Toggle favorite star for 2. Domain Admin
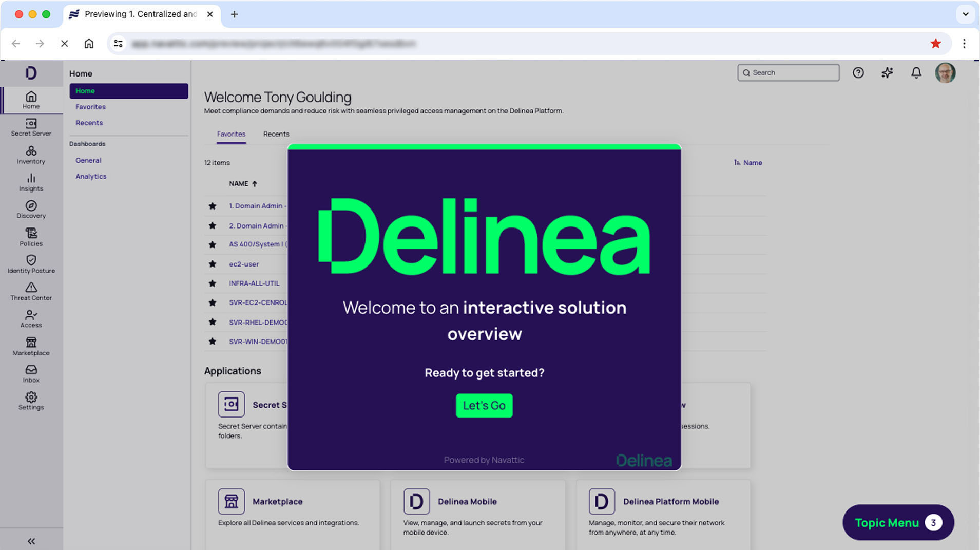This screenshot has width=980, height=550. [213, 225]
